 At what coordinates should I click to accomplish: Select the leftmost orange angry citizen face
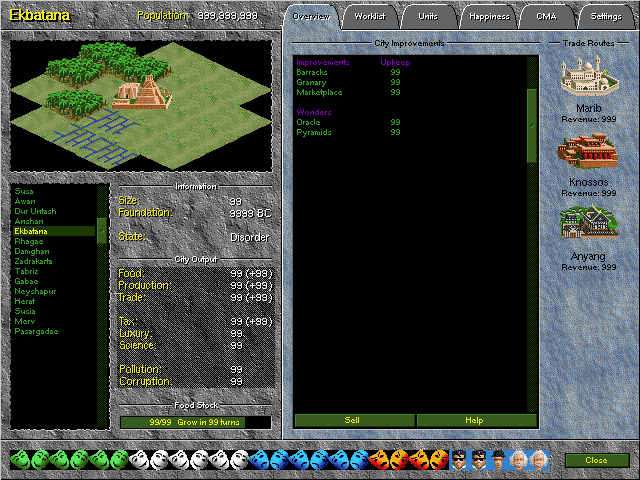(x=379, y=460)
